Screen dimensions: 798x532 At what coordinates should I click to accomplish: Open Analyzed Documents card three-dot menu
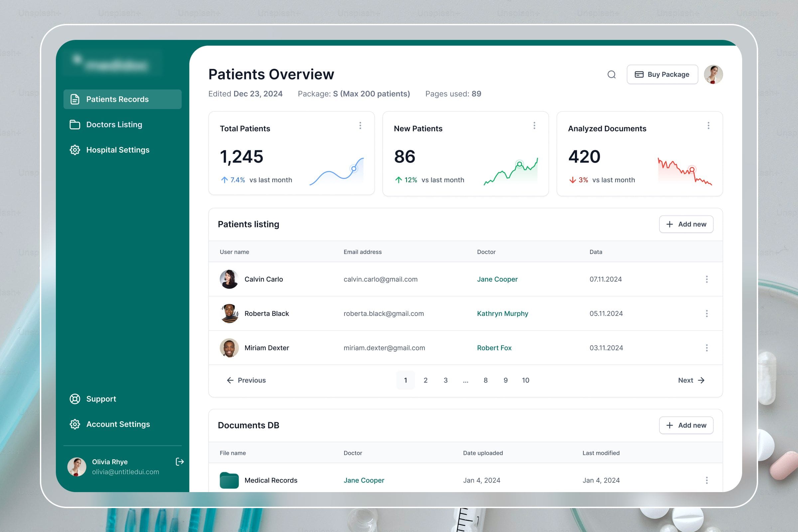708,126
